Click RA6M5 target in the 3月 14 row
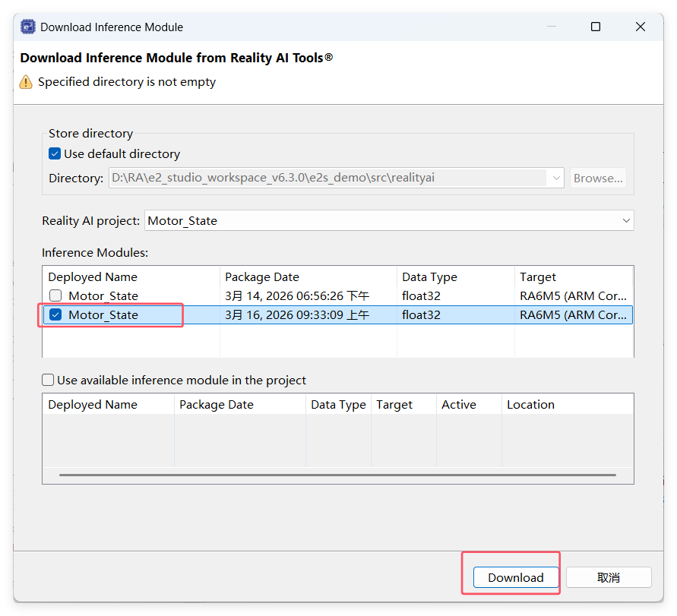Screen dimensions: 677x616 573,295
